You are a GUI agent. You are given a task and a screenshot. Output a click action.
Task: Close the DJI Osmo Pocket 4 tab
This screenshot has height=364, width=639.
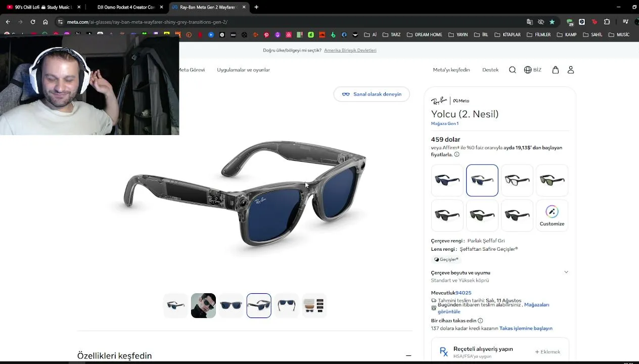click(x=161, y=7)
